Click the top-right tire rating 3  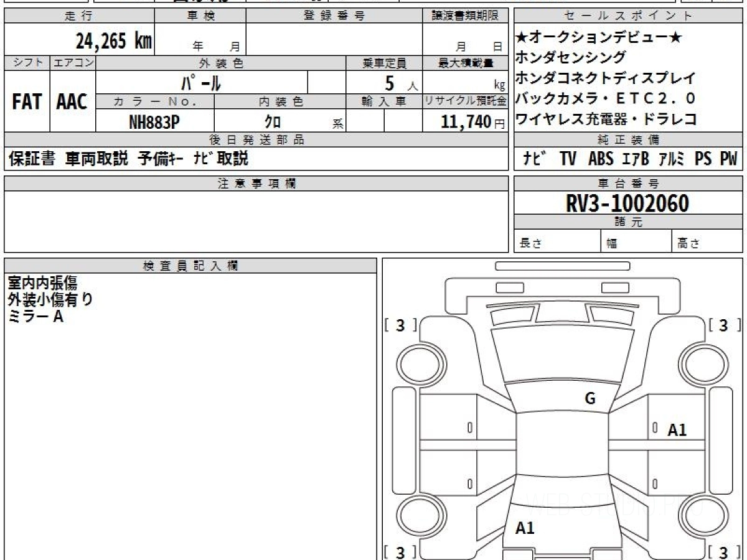(723, 325)
